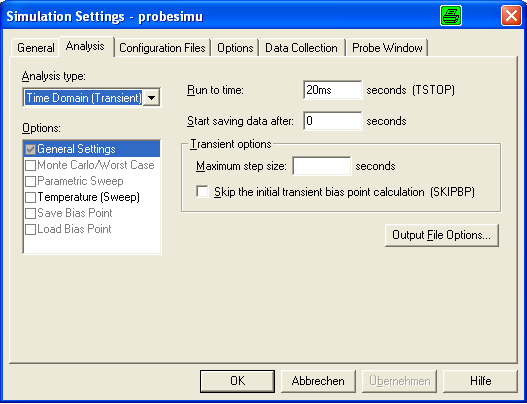Enable the Temperature (Sweep) checkbox
This screenshot has width=527, height=404.
[30, 197]
